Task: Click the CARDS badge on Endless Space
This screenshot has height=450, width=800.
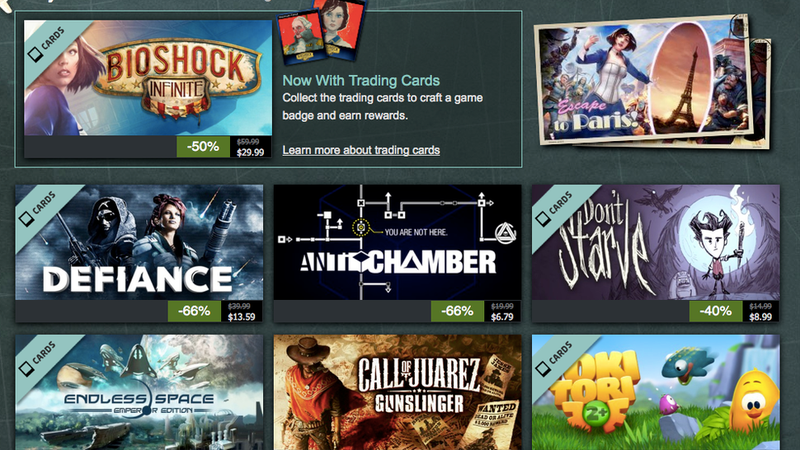Action: [38, 358]
